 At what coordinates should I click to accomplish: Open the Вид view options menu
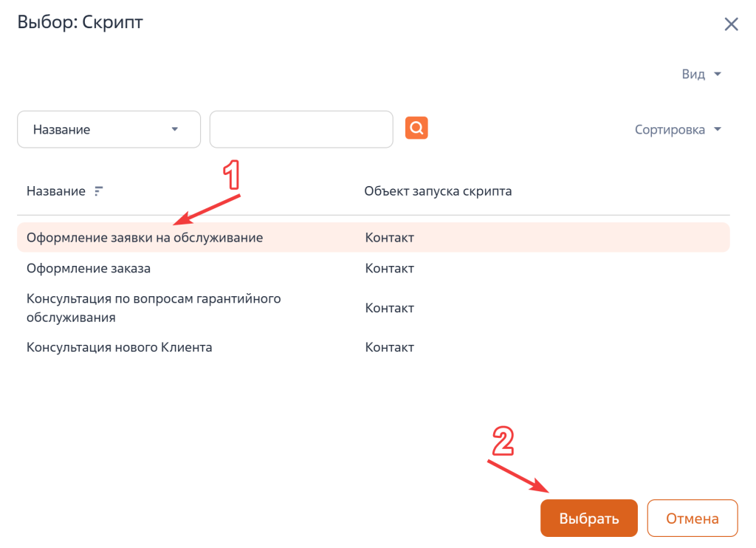[695, 73]
